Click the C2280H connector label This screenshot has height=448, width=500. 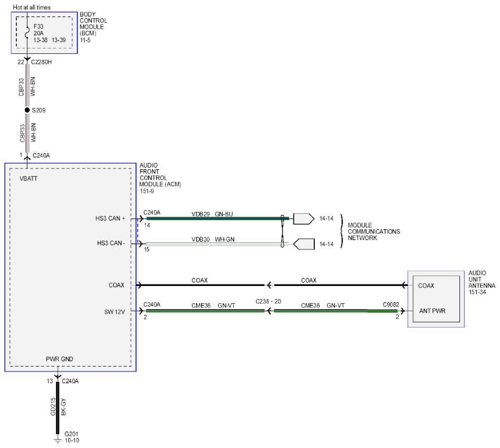point(42,62)
